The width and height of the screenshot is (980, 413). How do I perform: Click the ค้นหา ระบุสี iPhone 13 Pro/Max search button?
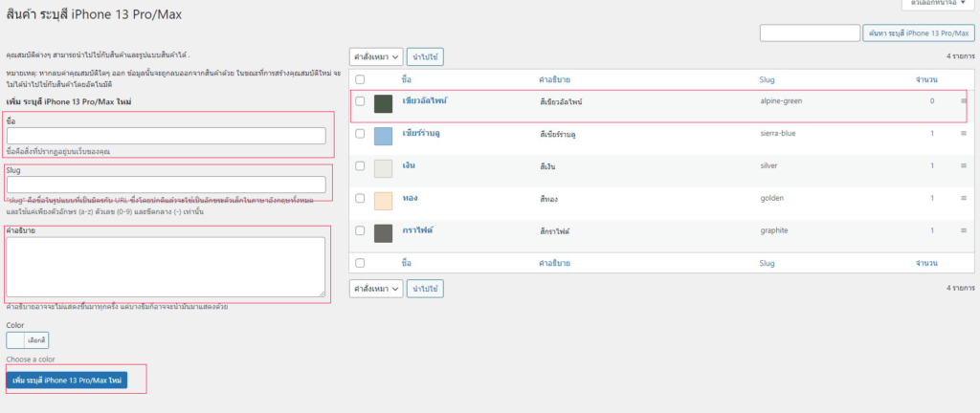[919, 33]
